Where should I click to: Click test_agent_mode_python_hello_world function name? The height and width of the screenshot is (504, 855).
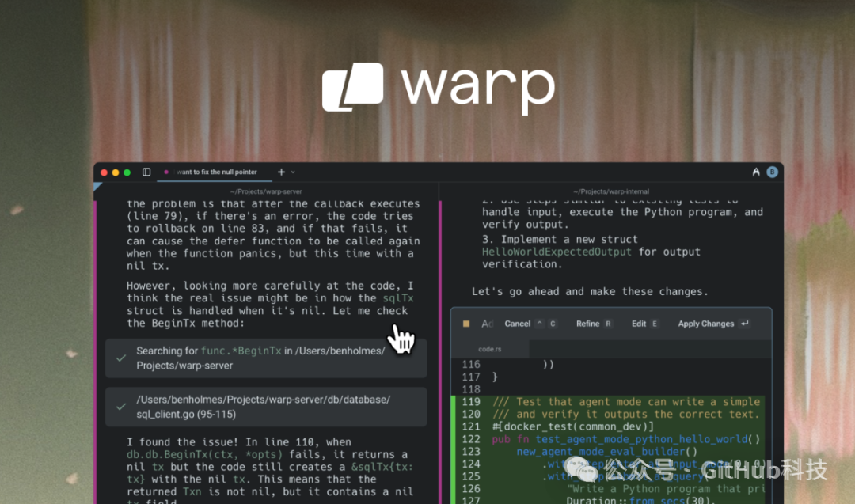(x=641, y=439)
